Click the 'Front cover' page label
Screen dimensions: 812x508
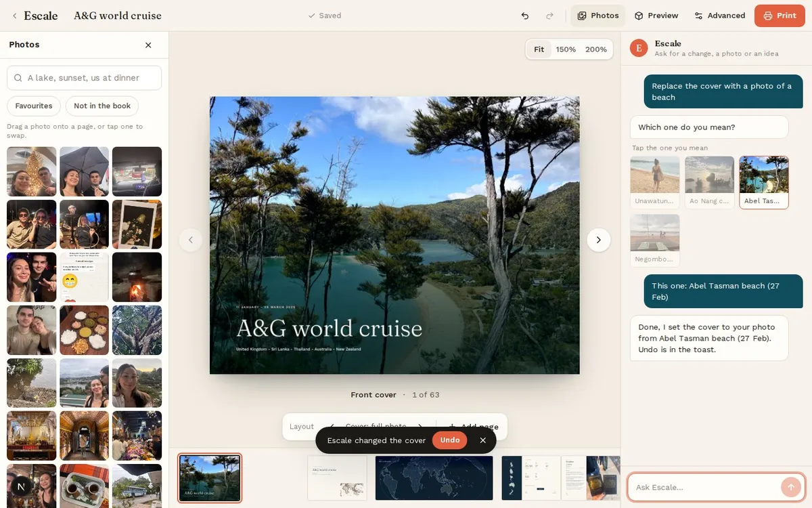374,395
